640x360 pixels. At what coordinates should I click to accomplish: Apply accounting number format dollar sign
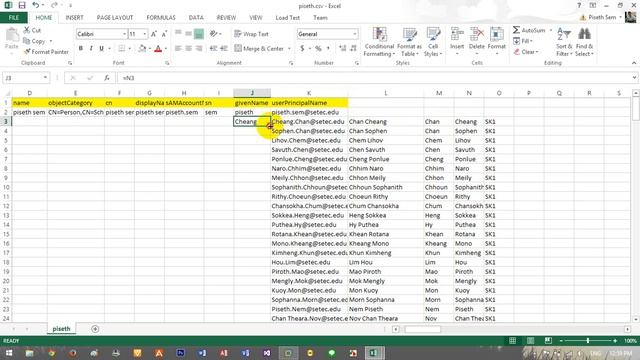pyautogui.click(x=302, y=49)
